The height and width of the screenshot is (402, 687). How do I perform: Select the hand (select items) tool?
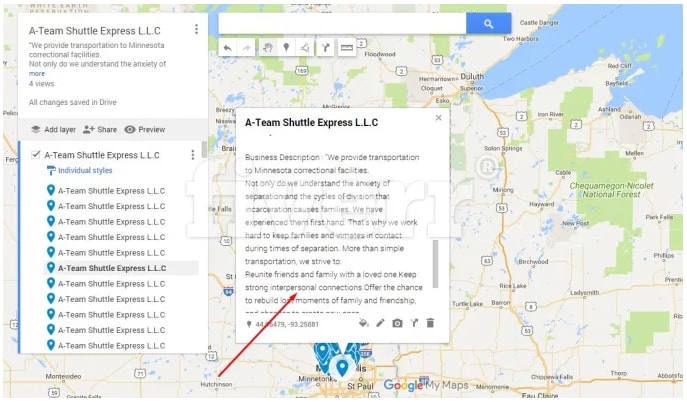[268, 48]
